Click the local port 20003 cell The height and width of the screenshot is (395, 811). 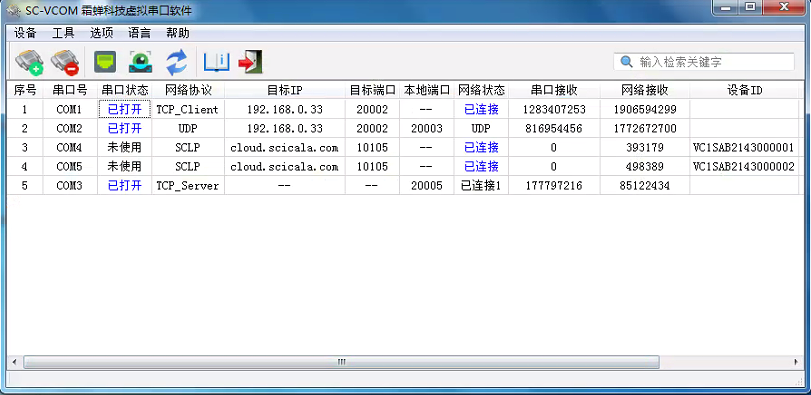pos(427,129)
